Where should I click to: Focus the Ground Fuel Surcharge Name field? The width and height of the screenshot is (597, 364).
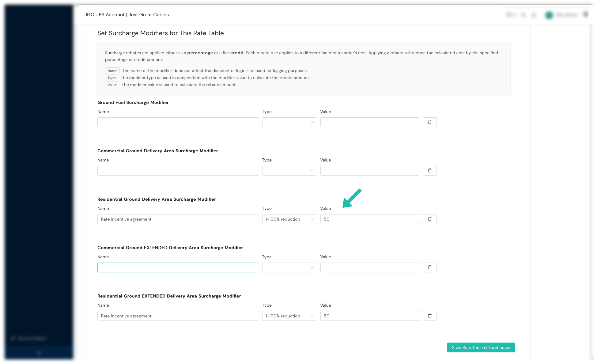178,122
